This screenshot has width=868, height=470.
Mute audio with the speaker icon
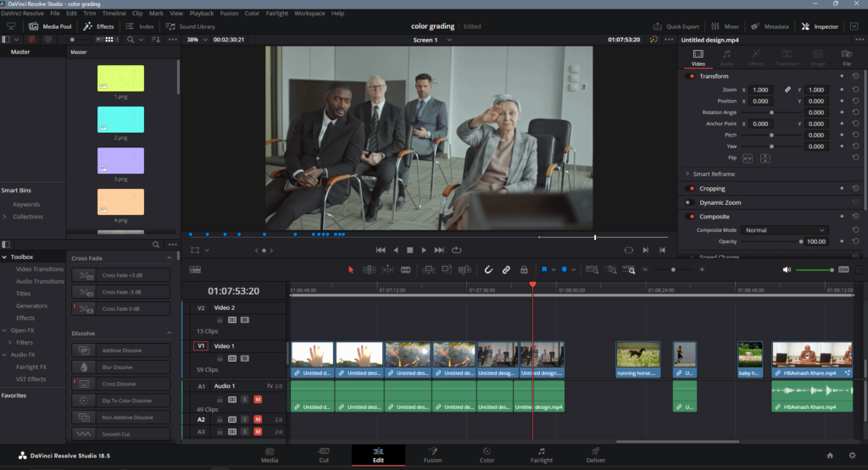pos(787,270)
